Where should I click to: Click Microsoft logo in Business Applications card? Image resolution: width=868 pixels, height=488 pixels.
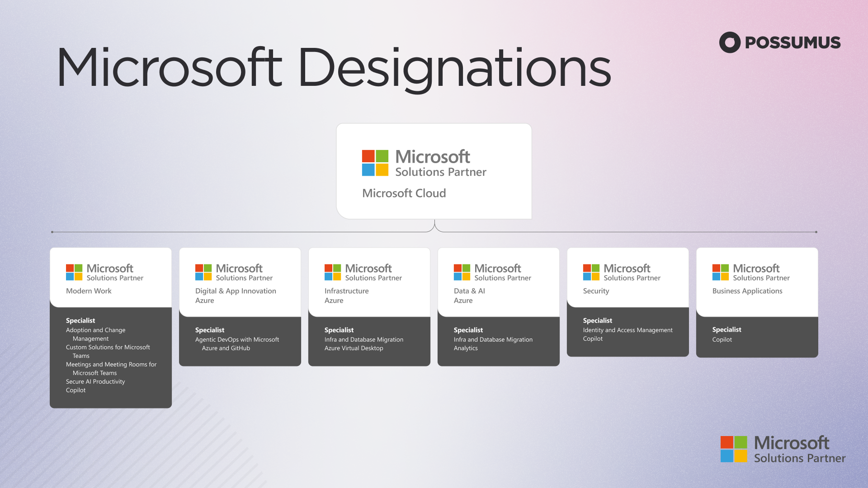click(721, 272)
